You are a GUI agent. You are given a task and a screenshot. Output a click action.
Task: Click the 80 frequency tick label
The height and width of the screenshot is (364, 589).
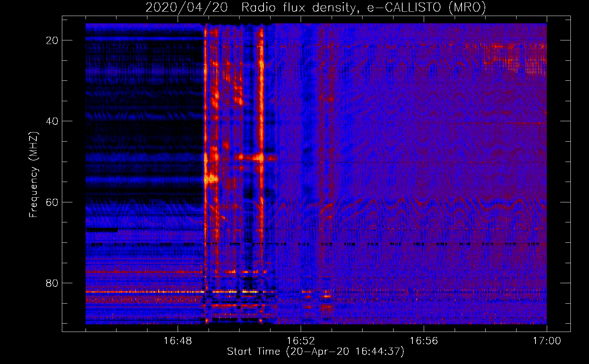[x=52, y=283]
